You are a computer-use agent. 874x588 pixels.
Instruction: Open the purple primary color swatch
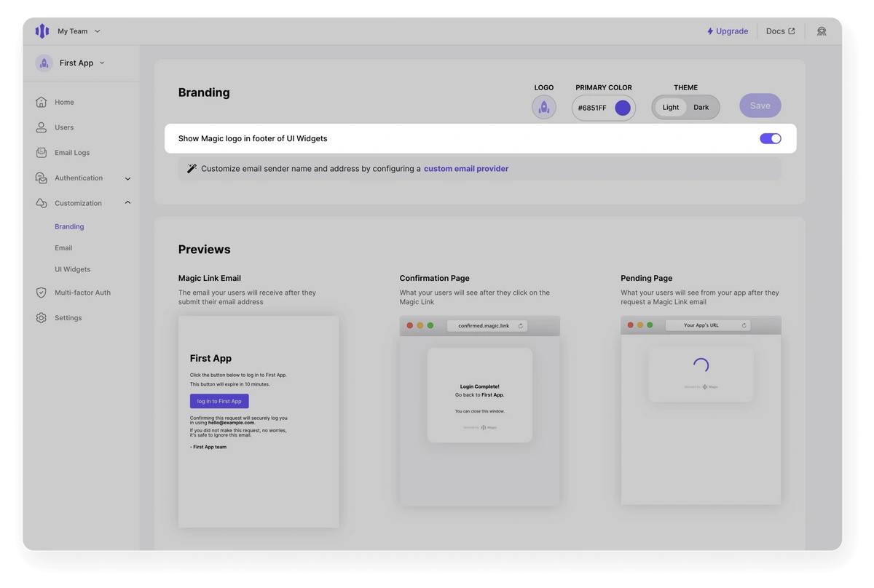coord(623,108)
